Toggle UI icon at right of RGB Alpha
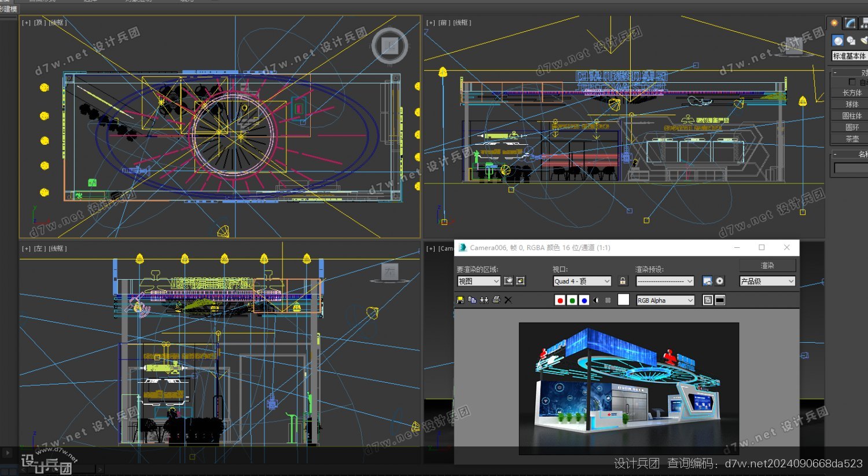The width and height of the screenshot is (868, 476). pyautogui.click(x=720, y=300)
